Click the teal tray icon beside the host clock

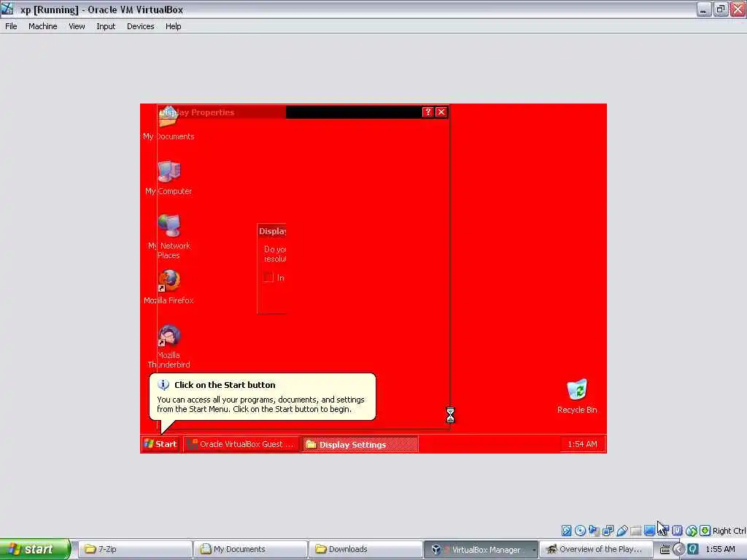693,549
